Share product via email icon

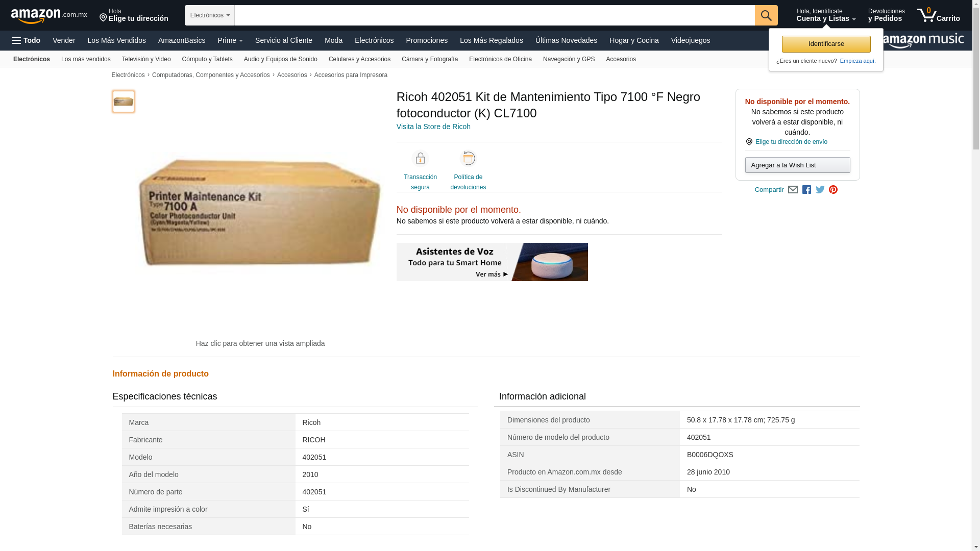[793, 190]
